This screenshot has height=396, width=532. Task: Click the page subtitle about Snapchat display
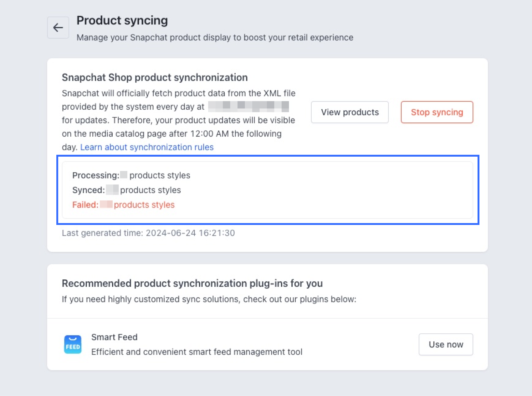(215, 38)
